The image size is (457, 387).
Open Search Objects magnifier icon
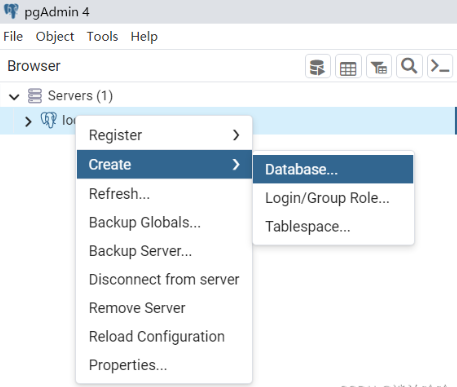409,66
